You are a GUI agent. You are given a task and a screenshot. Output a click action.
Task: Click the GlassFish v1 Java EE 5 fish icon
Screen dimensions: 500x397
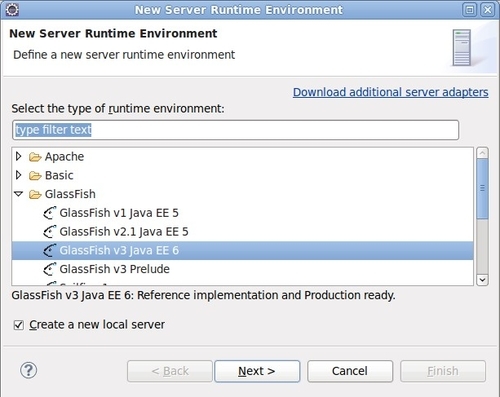click(50, 213)
